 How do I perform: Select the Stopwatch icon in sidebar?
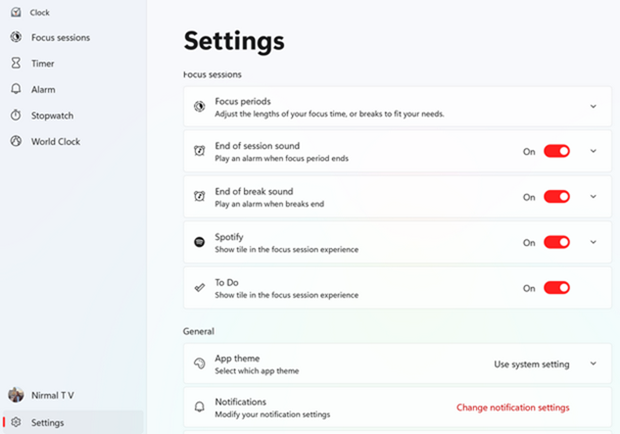point(16,115)
